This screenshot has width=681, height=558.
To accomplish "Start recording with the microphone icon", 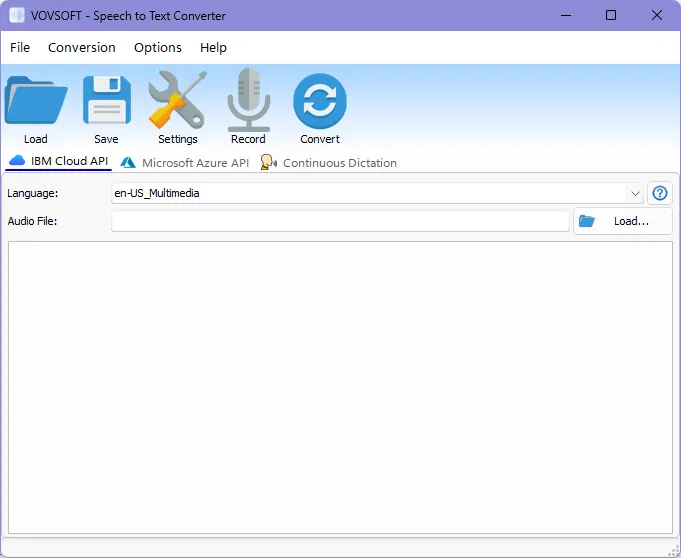I will pos(249,100).
